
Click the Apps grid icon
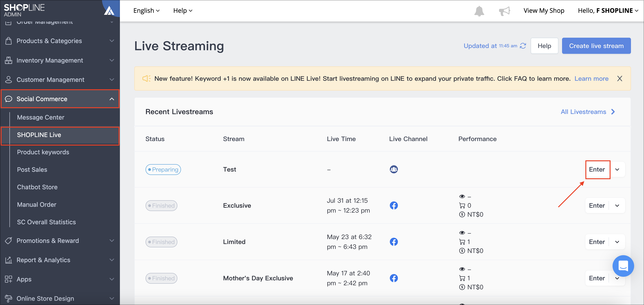(x=9, y=279)
